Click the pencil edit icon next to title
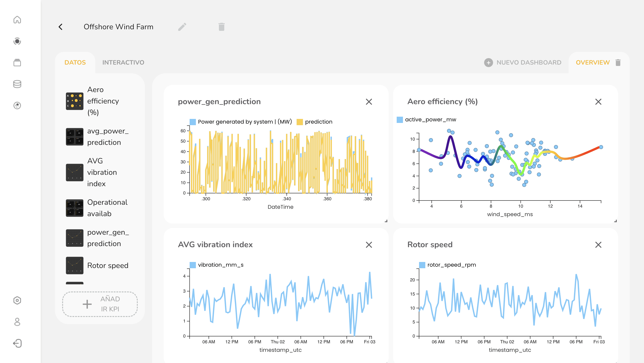 pyautogui.click(x=182, y=27)
